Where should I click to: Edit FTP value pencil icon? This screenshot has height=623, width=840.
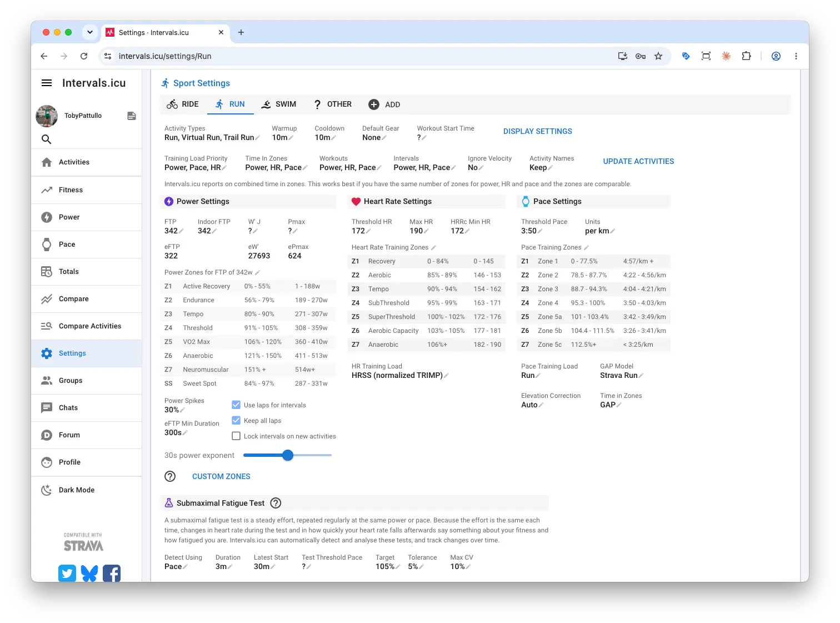(181, 231)
